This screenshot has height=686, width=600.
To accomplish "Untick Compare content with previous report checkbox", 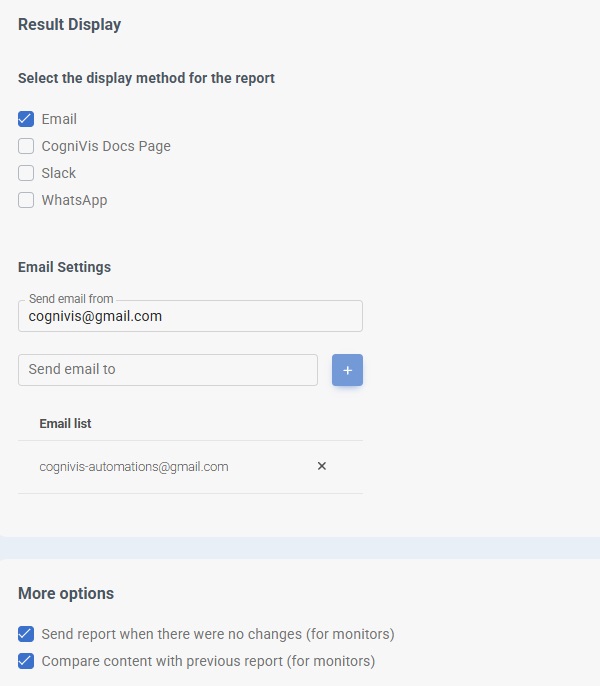I will coord(26,661).
